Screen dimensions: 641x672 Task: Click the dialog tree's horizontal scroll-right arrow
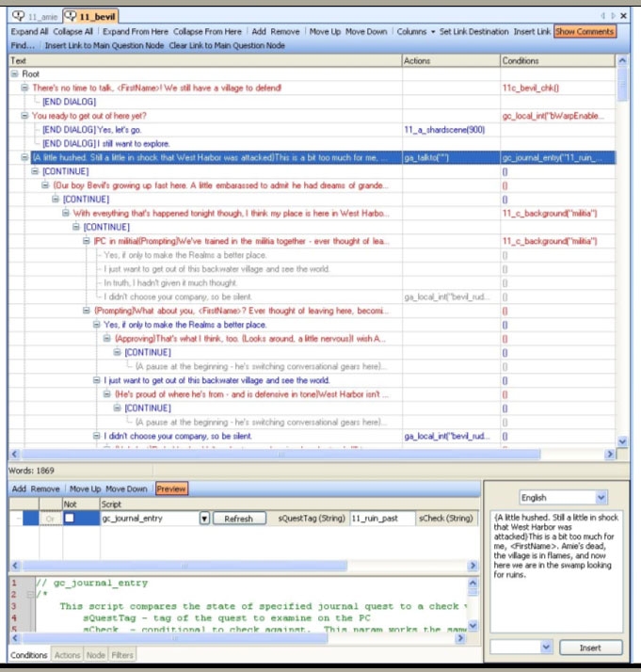point(609,454)
